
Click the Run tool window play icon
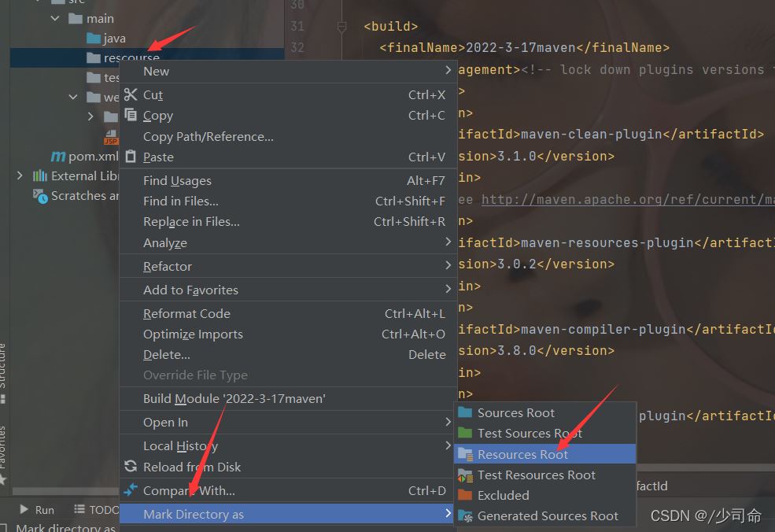click(x=24, y=509)
